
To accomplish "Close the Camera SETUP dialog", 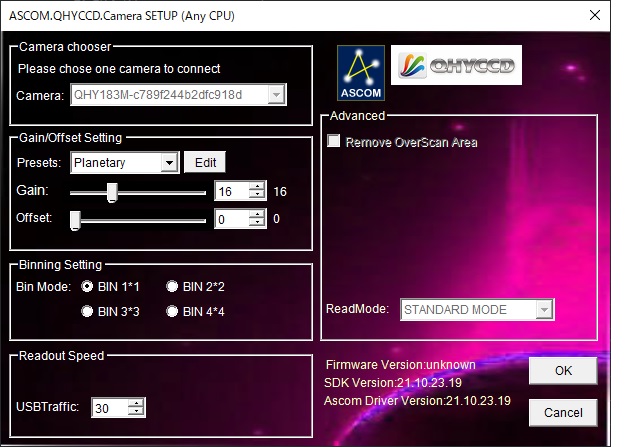I will 595,15.
